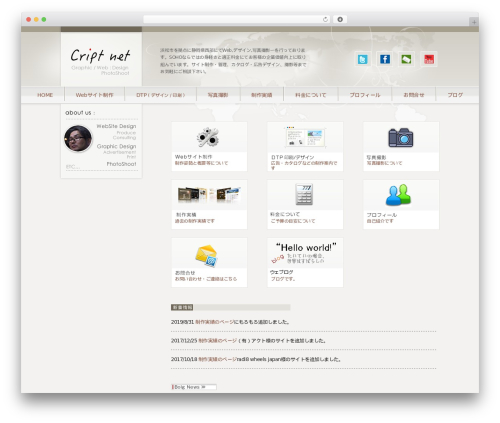Open the 写真撮影 menu item
Image resolution: width=500 pixels, height=423 pixels.
218,95
